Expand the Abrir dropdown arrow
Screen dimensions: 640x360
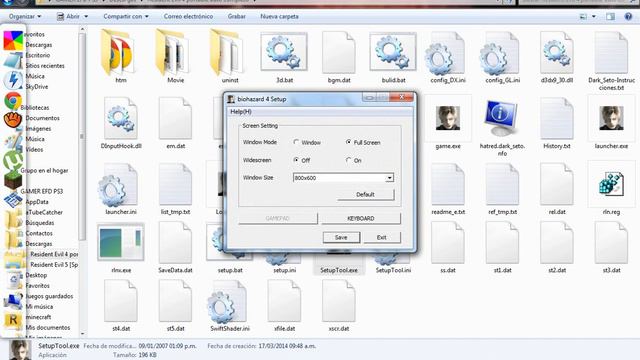86,16
